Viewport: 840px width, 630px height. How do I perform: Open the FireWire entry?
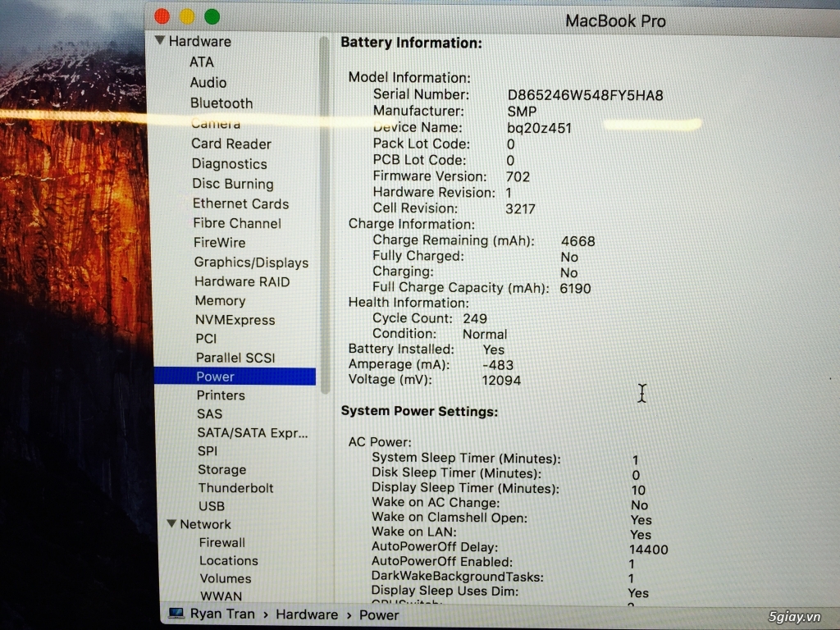(x=219, y=243)
